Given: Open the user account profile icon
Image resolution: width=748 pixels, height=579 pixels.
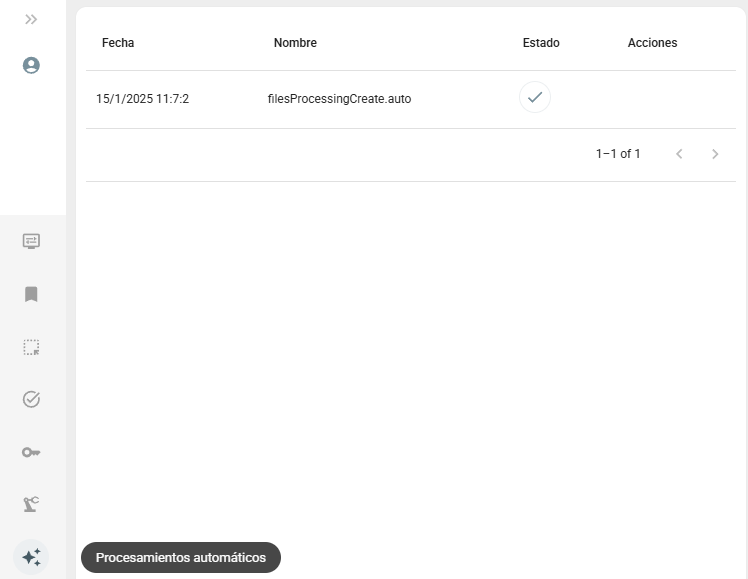Looking at the screenshot, I should click(31, 65).
